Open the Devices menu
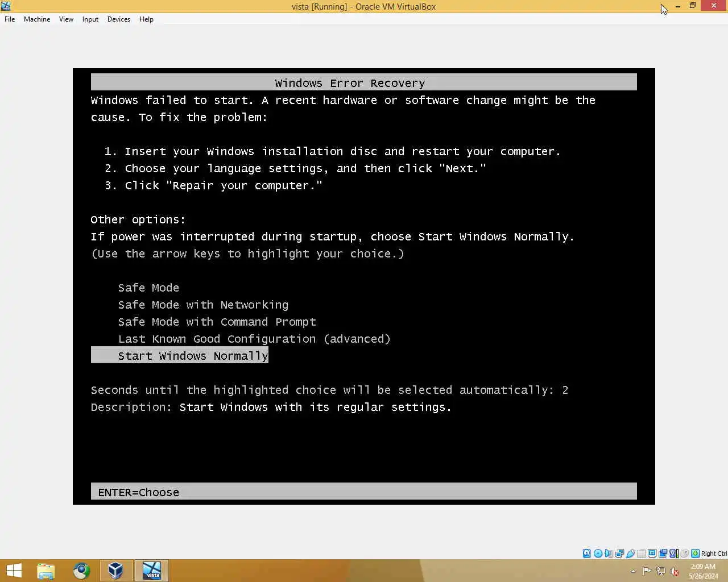Image resolution: width=728 pixels, height=582 pixels. pyautogui.click(x=119, y=19)
